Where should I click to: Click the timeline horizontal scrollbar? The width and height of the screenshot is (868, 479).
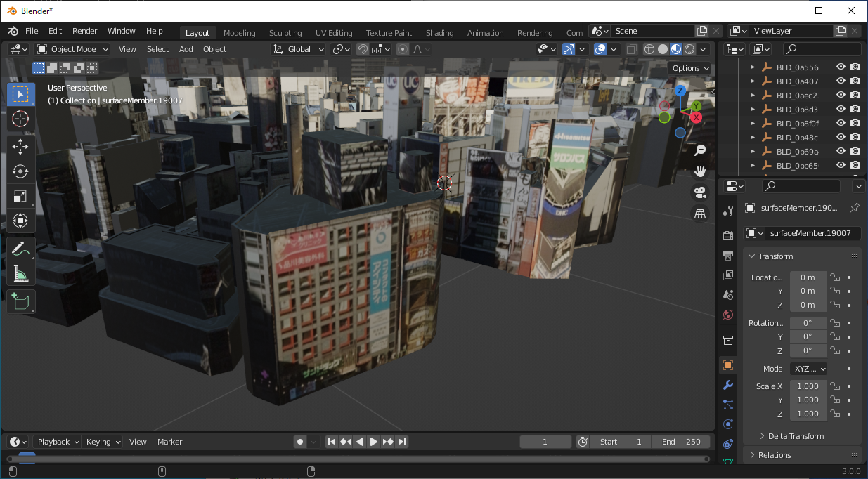(358, 459)
